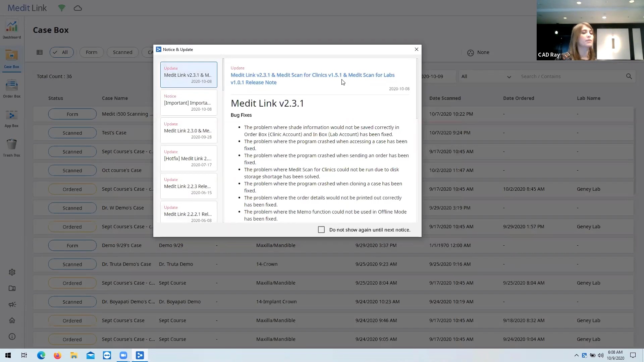The height and width of the screenshot is (362, 644).
Task: Open Task View on taskbar
Action: coord(24,355)
